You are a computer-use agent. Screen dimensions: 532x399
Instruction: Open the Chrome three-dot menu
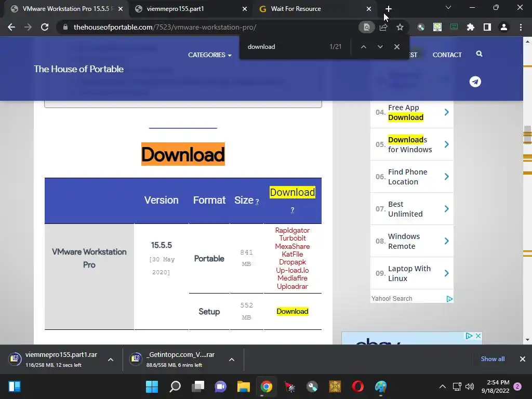(521, 27)
